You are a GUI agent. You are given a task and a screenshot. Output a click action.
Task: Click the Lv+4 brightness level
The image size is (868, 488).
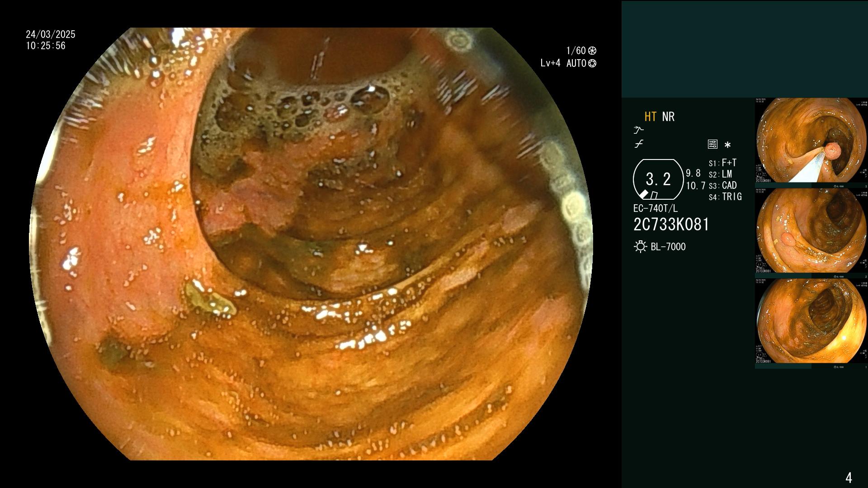tap(550, 63)
